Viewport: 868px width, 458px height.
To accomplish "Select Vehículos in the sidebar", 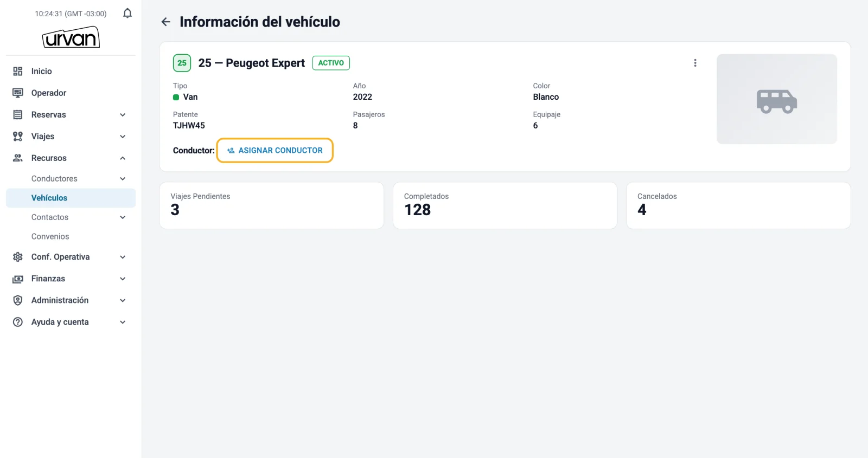I will pos(71,198).
